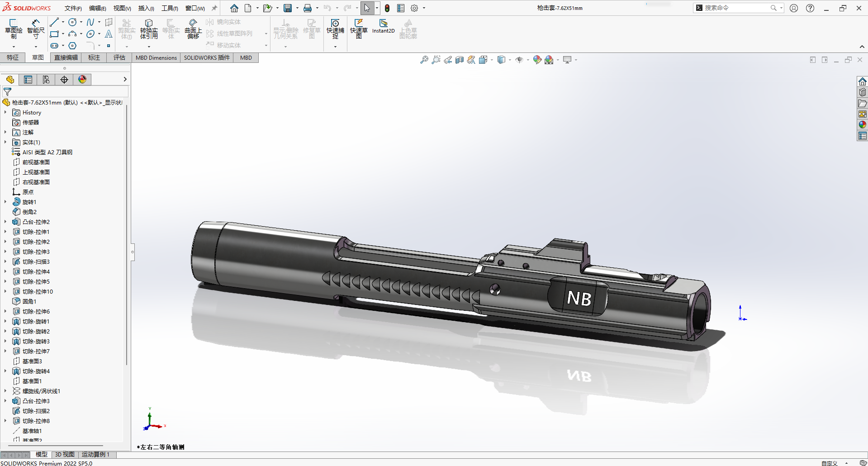Click the 草图绘制 sketch tool
This screenshot has height=466, width=868.
pyautogui.click(x=13, y=29)
